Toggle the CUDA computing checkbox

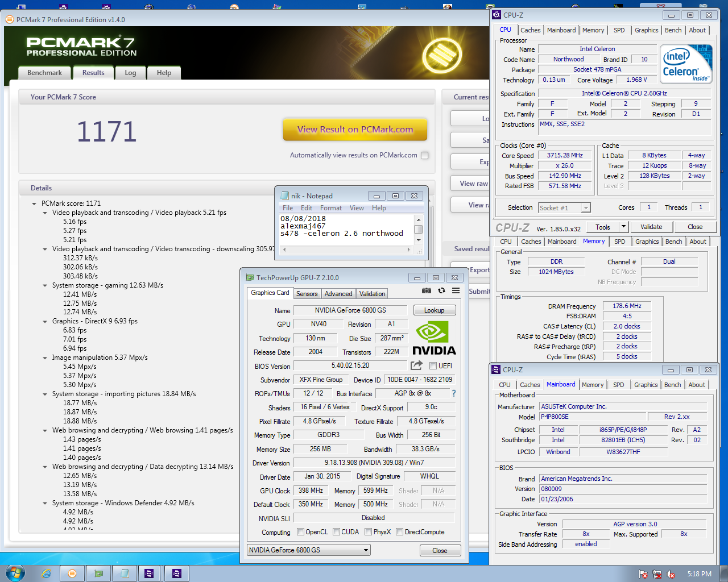coord(337,532)
